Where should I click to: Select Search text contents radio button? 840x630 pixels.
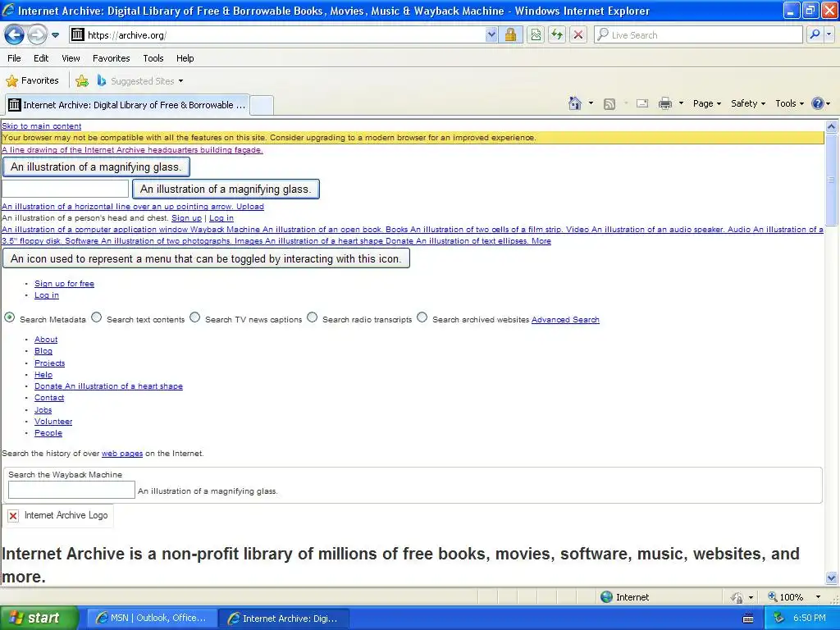pos(97,317)
